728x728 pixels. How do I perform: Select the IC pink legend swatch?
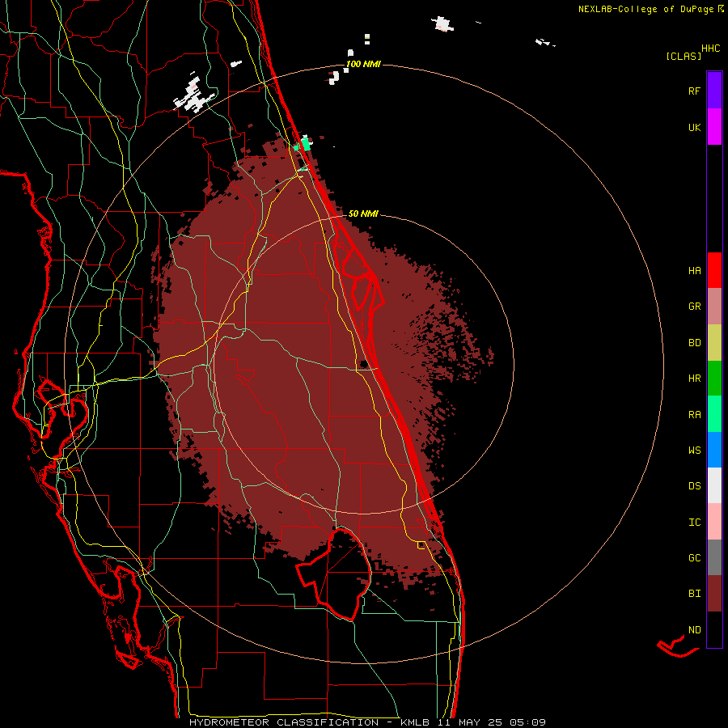(714, 522)
